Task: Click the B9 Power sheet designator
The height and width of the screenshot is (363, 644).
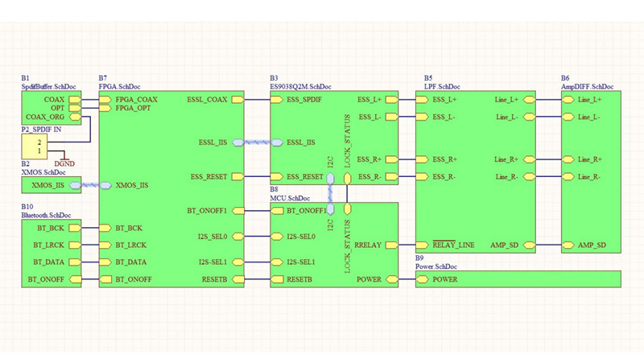Action: [419, 257]
